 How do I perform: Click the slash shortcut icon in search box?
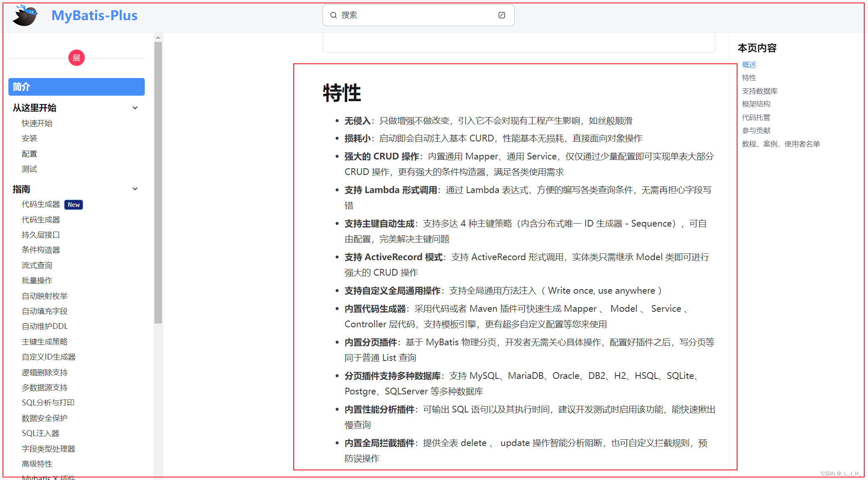pyautogui.click(x=501, y=15)
